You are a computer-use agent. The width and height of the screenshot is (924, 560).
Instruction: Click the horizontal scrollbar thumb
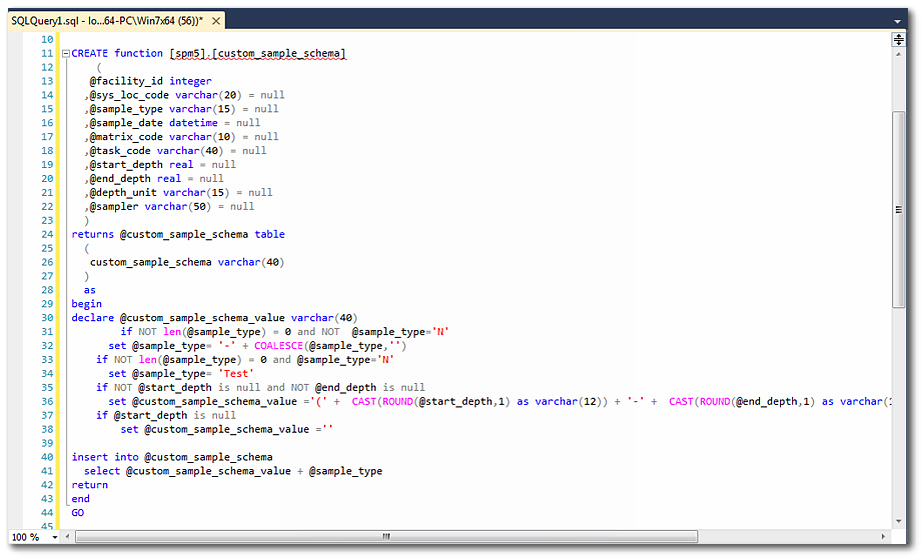[x=385, y=537]
